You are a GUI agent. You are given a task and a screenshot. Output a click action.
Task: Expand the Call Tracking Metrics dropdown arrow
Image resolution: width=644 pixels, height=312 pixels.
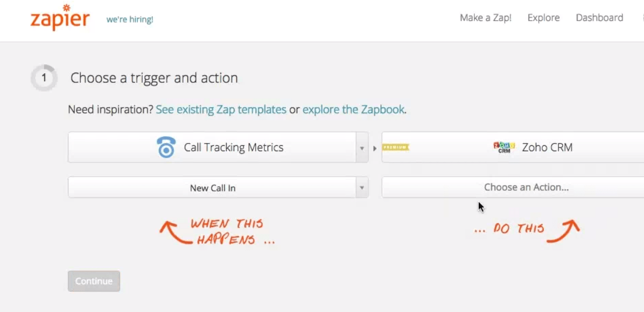point(362,148)
